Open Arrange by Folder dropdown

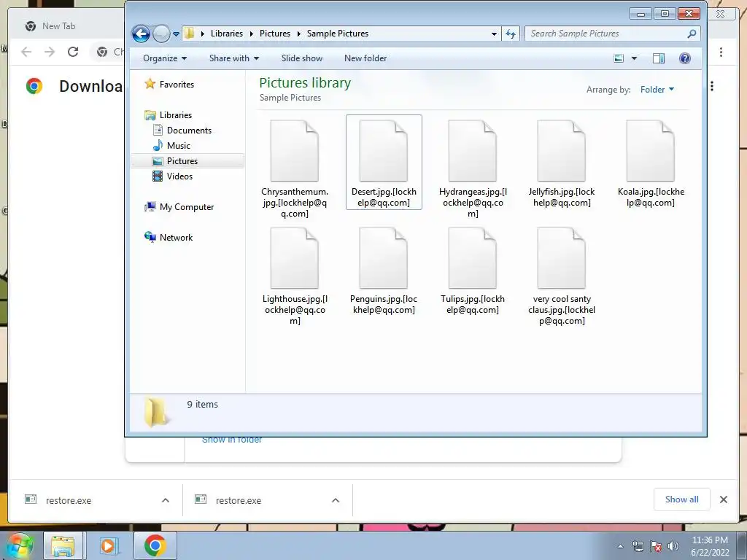[x=657, y=90]
